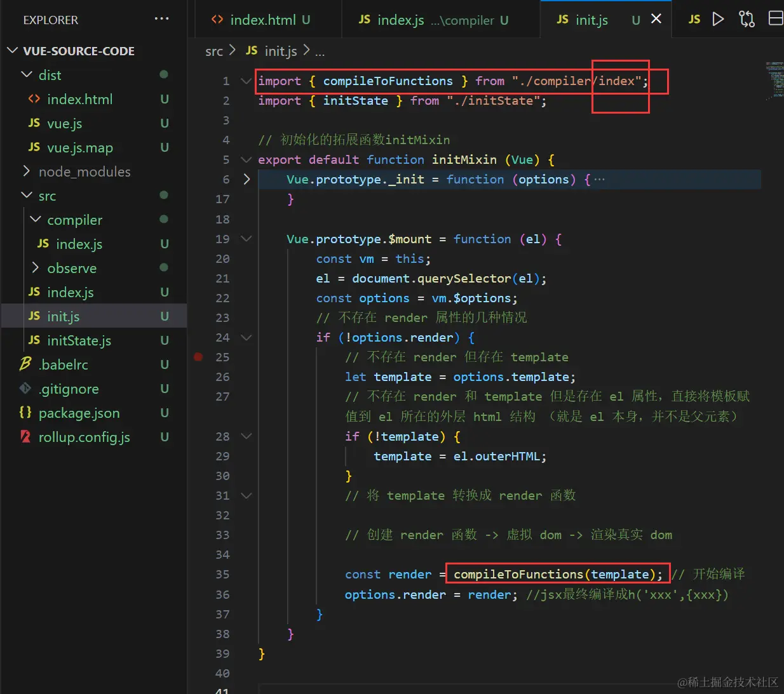This screenshot has width=784, height=694.
Task: Click the JS icon beside vue.js
Action: (34, 123)
